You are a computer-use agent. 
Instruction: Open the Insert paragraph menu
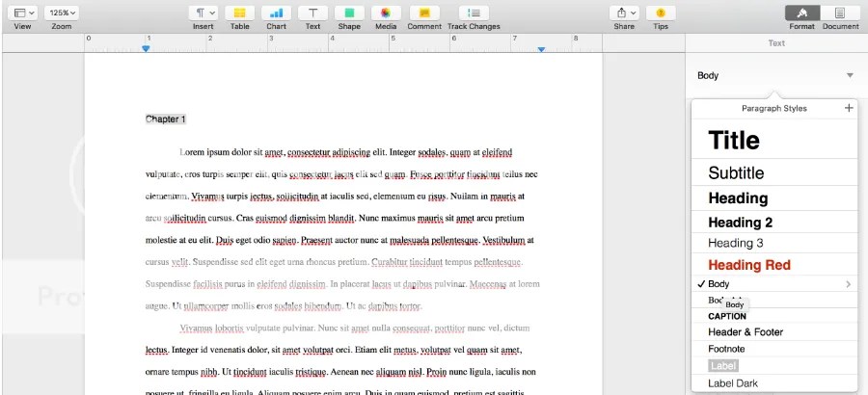203,13
